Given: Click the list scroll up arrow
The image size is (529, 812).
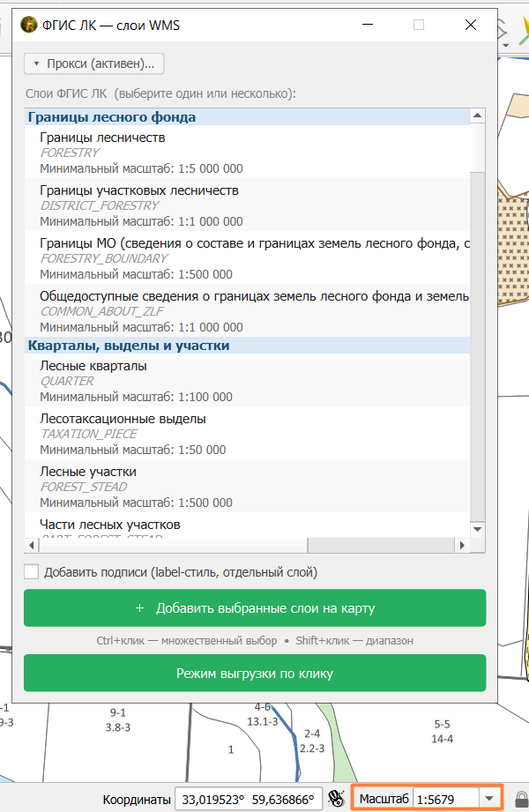Looking at the screenshot, I should (477, 115).
